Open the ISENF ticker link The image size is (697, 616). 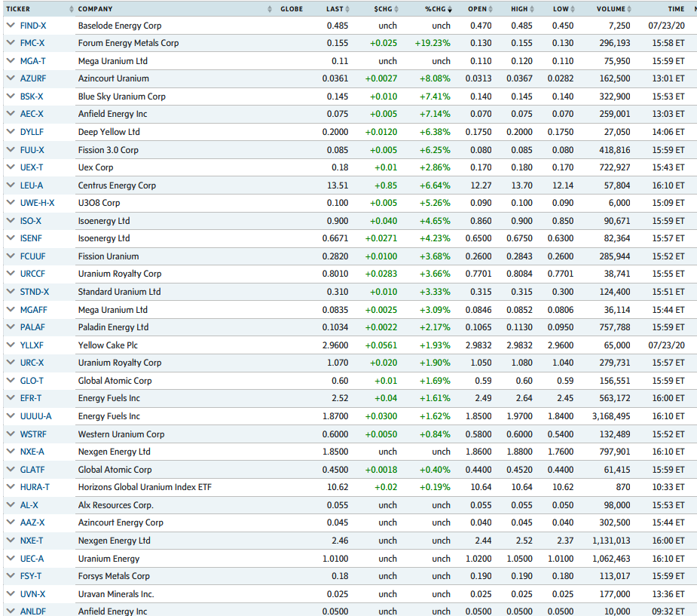31,238
